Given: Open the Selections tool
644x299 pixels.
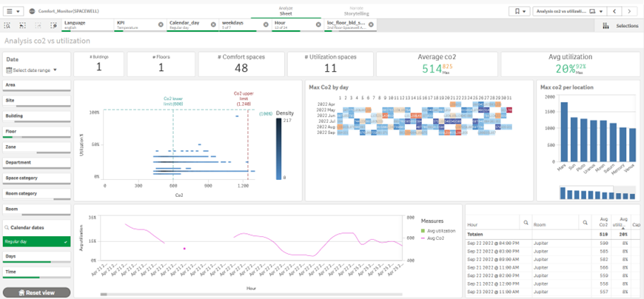Looking at the screenshot, I should (620, 25).
